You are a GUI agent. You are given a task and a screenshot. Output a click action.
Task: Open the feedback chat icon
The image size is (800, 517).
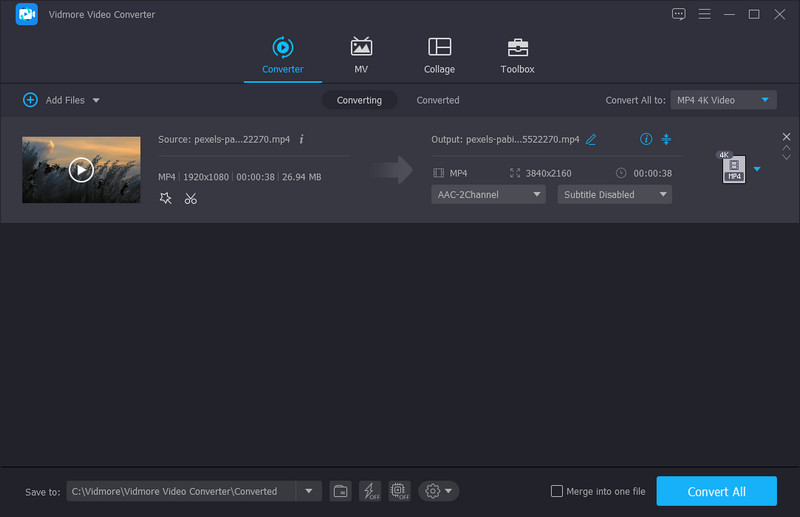coord(679,14)
